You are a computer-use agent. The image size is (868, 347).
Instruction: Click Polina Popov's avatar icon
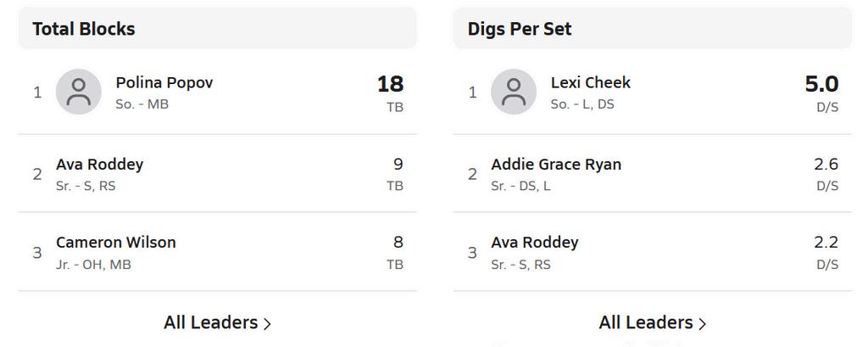point(79,92)
